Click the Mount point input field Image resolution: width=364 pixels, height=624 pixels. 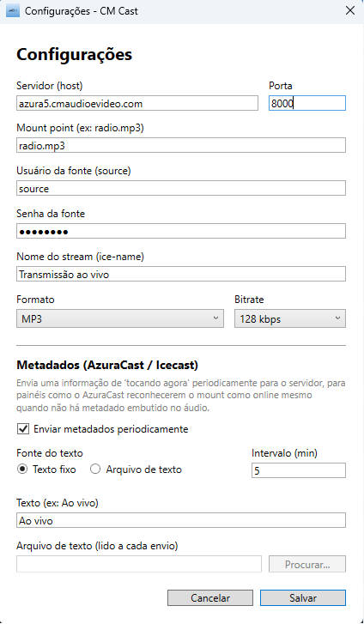click(181, 145)
